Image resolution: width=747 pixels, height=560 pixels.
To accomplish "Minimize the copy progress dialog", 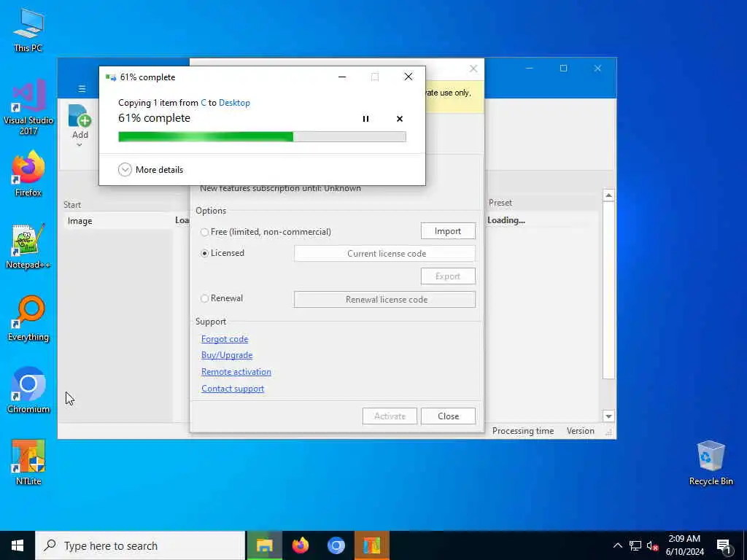I will coord(341,77).
